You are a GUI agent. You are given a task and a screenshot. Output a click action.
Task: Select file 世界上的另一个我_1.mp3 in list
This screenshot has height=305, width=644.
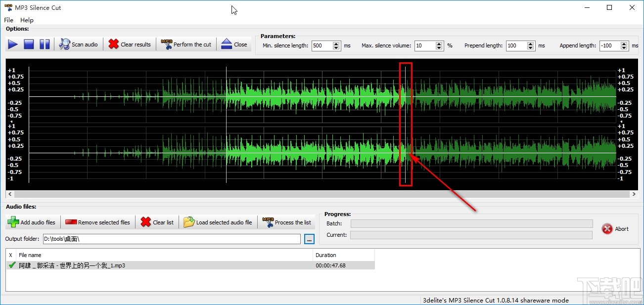click(x=72, y=265)
